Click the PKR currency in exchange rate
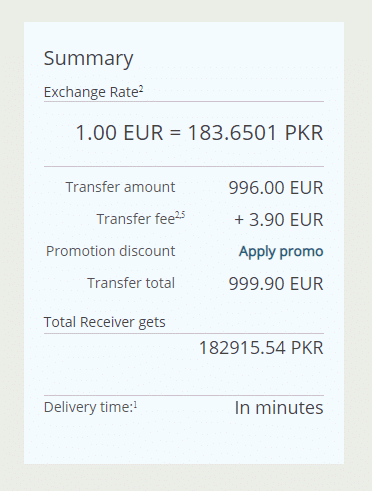Image resolution: width=372 pixels, height=491 pixels. tap(304, 133)
